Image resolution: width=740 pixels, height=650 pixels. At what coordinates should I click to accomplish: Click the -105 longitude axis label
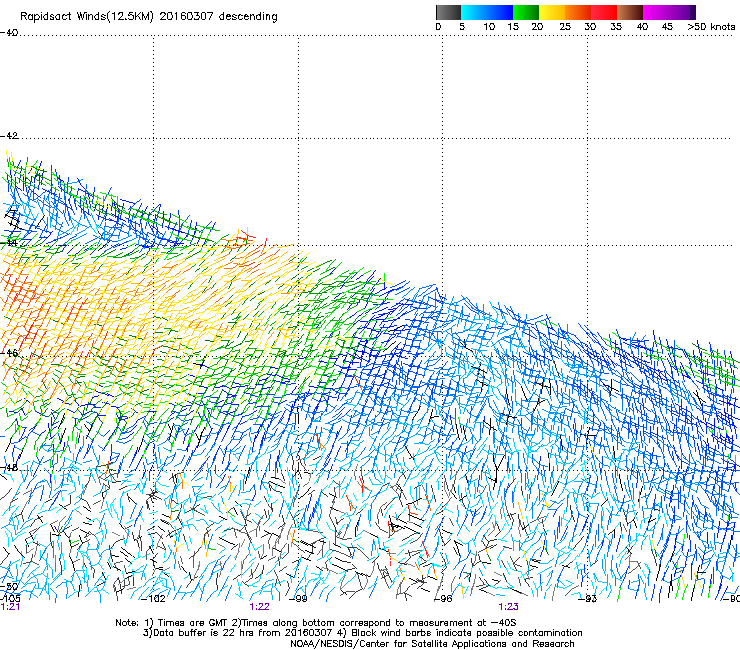pyautogui.click(x=10, y=598)
